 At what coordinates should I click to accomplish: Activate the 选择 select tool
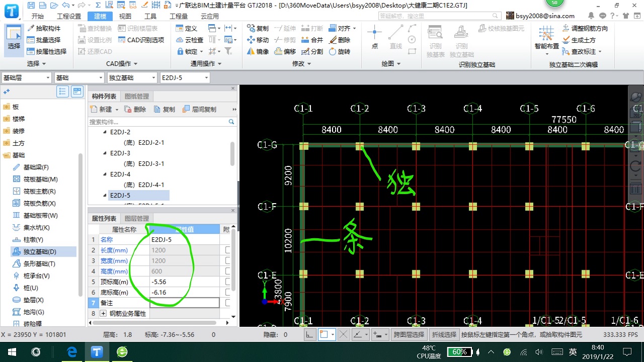point(14,40)
